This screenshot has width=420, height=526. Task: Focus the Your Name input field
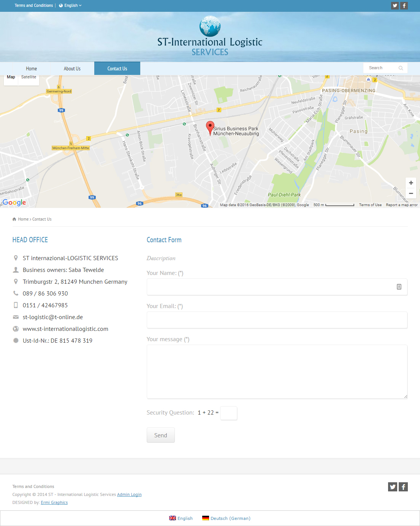[277, 287]
